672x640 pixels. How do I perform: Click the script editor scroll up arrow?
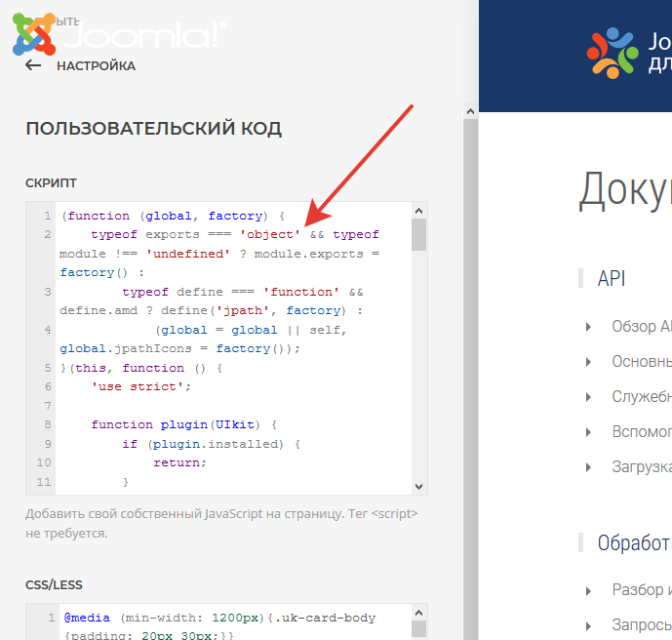pyautogui.click(x=418, y=211)
